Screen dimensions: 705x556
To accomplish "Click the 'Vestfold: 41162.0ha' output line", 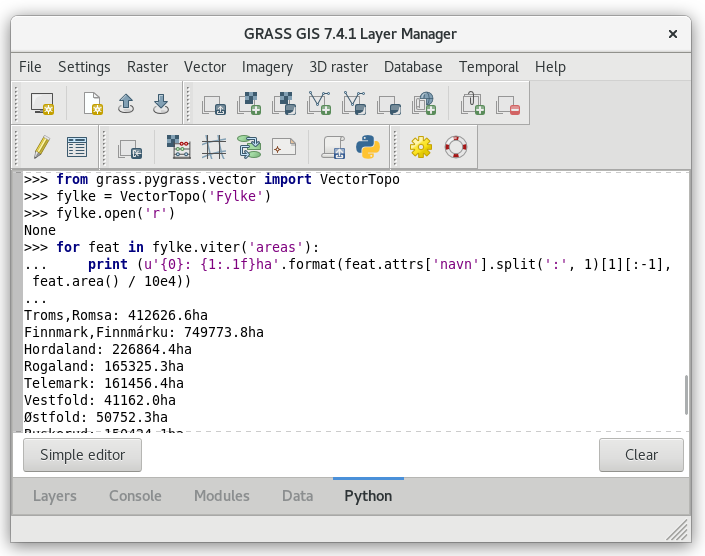I will [x=100, y=400].
